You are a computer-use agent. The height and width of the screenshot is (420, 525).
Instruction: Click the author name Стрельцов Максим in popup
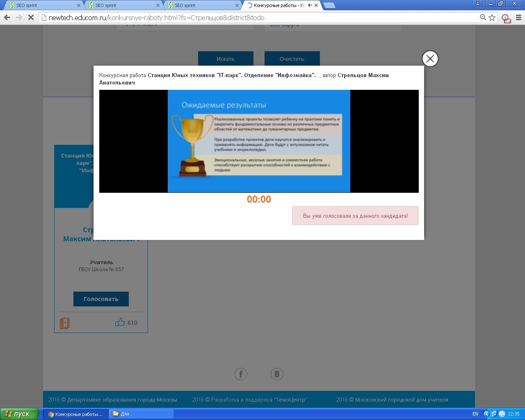(244, 79)
